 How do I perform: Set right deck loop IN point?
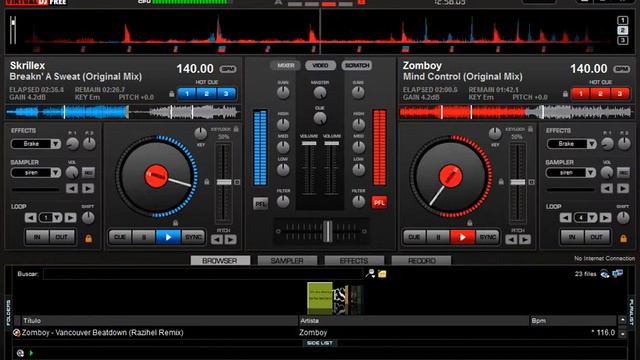click(x=572, y=237)
